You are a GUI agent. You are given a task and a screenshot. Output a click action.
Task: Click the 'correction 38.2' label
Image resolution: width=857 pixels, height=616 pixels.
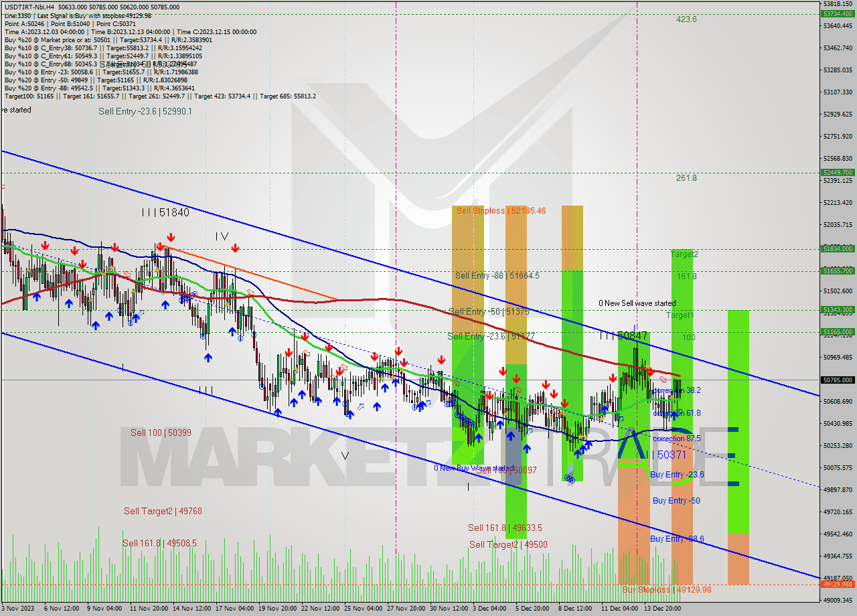click(x=677, y=390)
